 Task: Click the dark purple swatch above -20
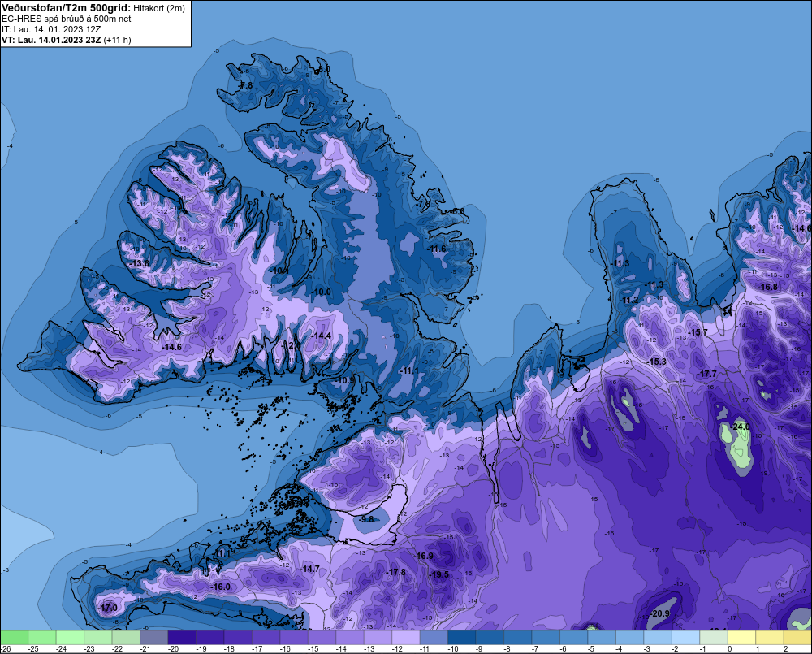[x=182, y=637]
